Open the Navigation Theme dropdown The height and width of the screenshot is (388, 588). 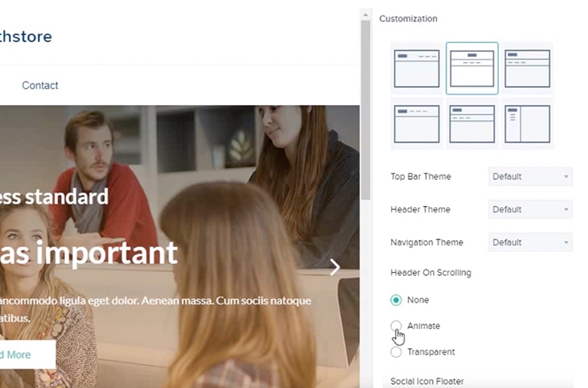[530, 242]
